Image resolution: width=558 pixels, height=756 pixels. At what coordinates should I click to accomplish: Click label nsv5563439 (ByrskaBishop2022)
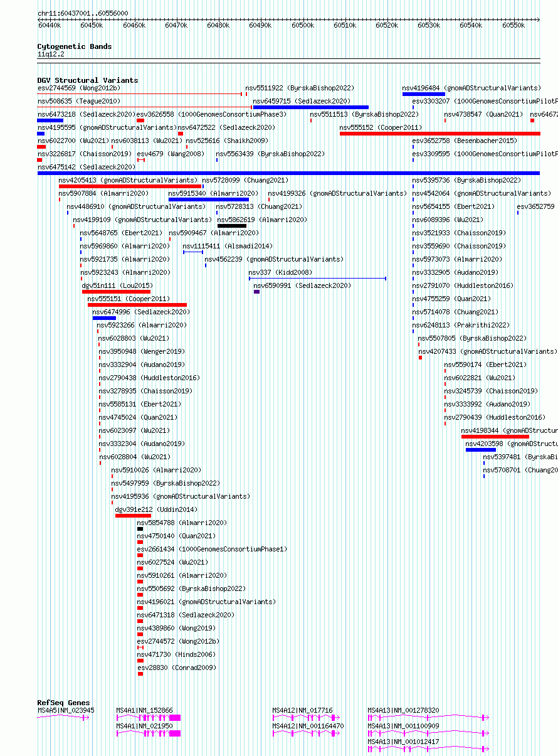pyautogui.click(x=270, y=154)
